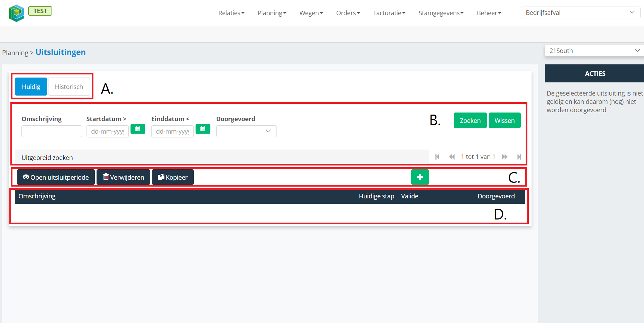Viewport: 644px width, 323px height.
Task: Click the Zoeken button
Action: tap(470, 120)
